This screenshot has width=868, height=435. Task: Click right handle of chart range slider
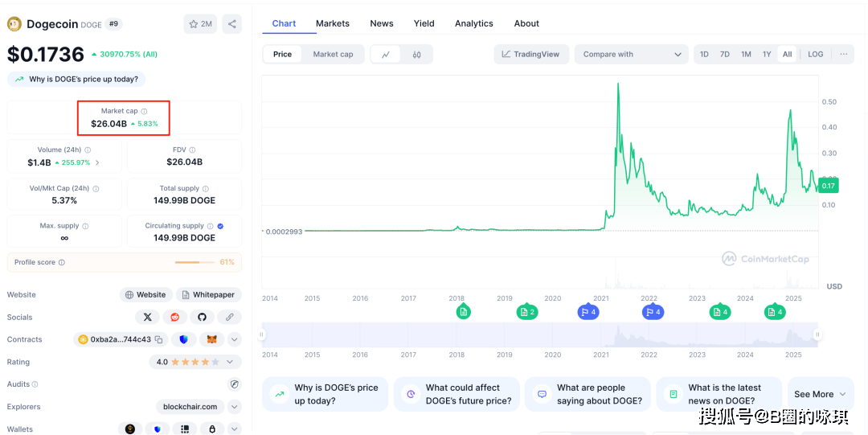pyautogui.click(x=817, y=334)
